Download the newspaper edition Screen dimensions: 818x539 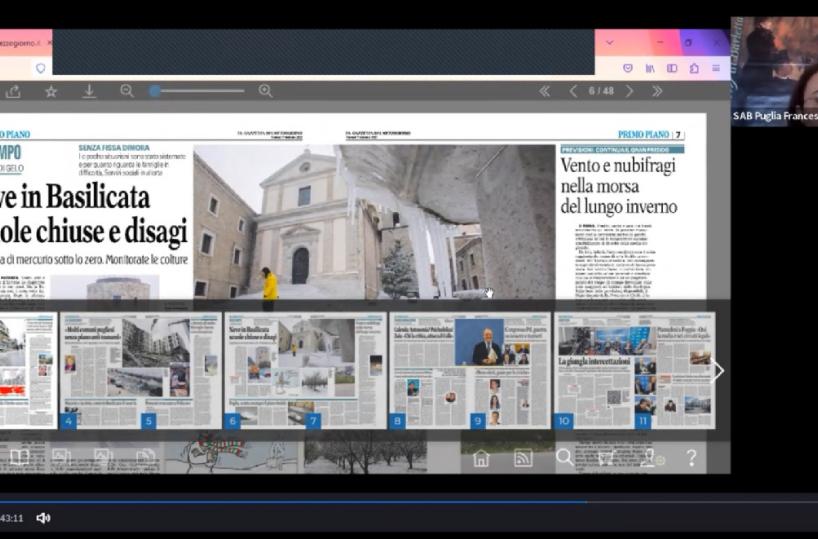(89, 91)
